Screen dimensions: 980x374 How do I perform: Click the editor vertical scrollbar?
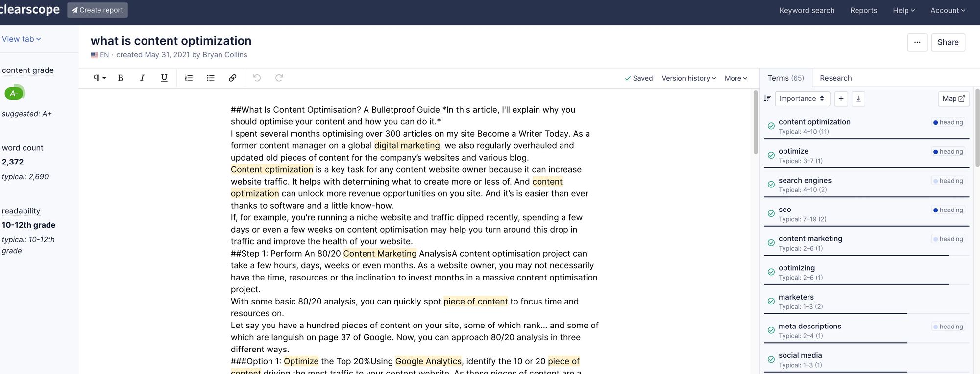[756, 122]
